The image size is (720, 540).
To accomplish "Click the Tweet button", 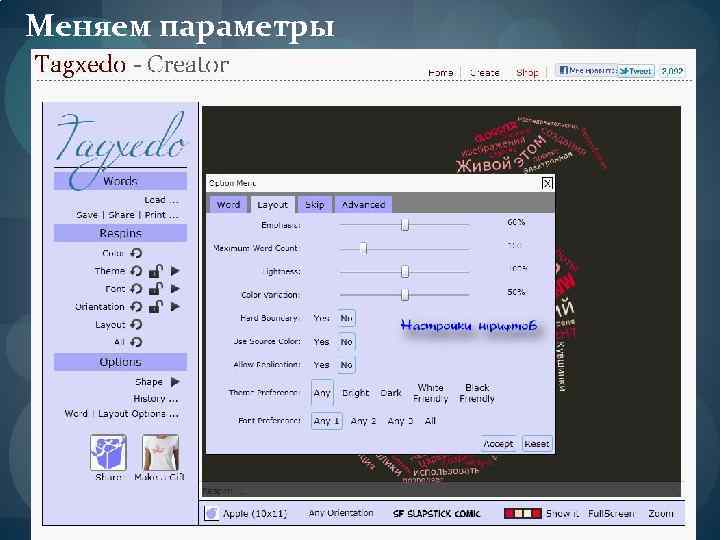I will coord(636,71).
